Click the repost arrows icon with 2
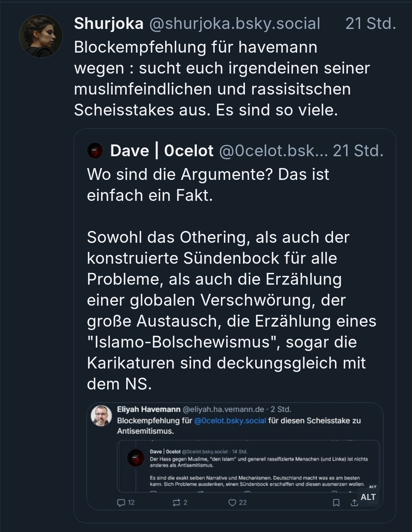This screenshot has width=412, height=532. coord(176,503)
